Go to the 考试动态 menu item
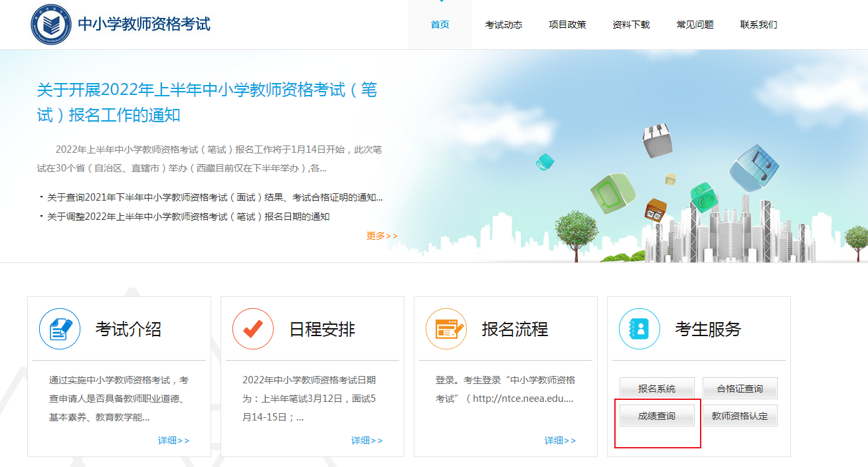 503,25
